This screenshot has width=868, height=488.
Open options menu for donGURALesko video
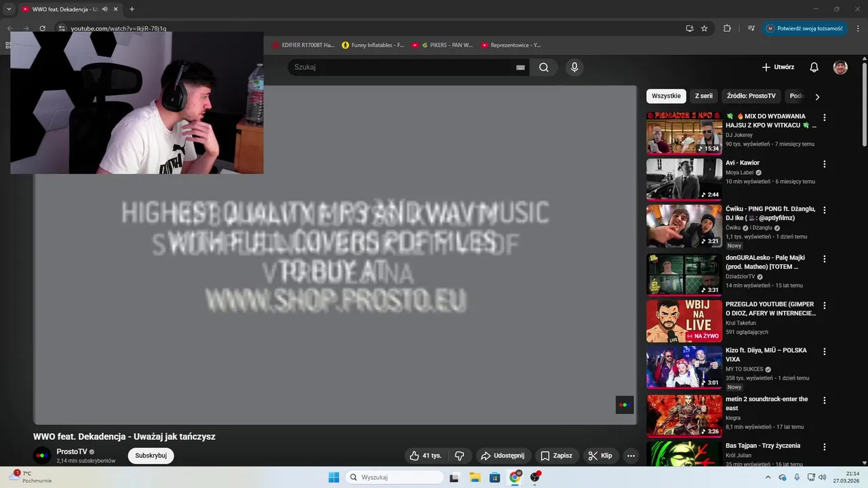pyautogui.click(x=825, y=259)
